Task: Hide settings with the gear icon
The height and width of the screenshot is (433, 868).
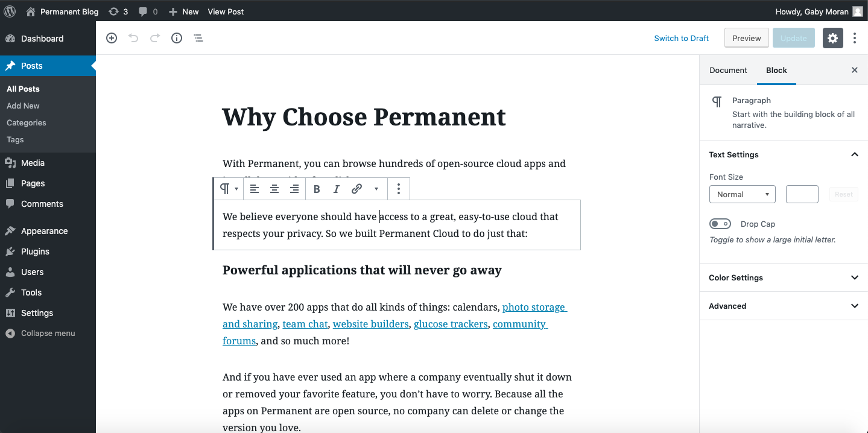Action: click(832, 37)
